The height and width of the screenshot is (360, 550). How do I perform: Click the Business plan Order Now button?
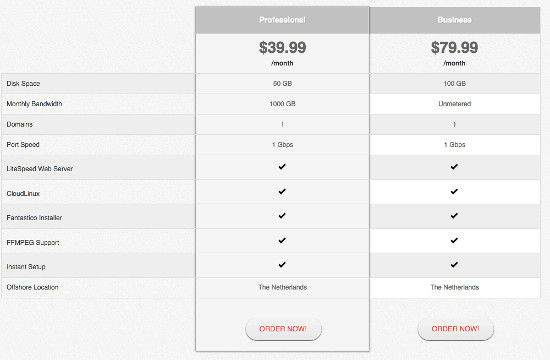point(455,329)
